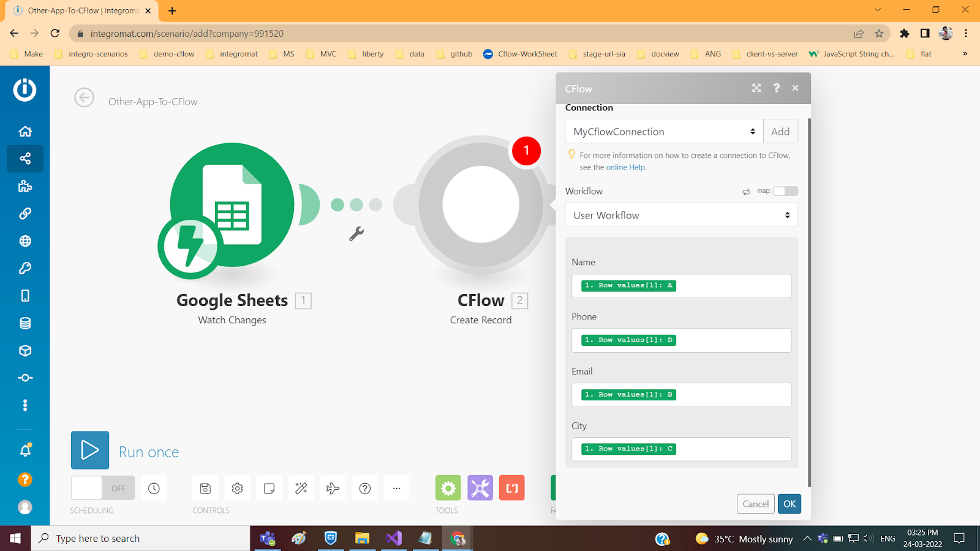The image size is (980, 551).
Task: Open the red Text parser icon
Action: (512, 488)
